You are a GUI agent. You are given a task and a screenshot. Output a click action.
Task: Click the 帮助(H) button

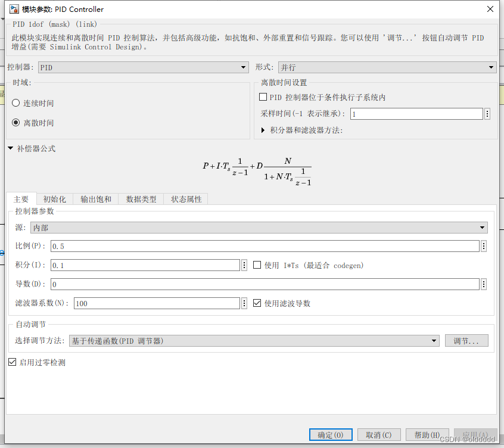pos(427,434)
